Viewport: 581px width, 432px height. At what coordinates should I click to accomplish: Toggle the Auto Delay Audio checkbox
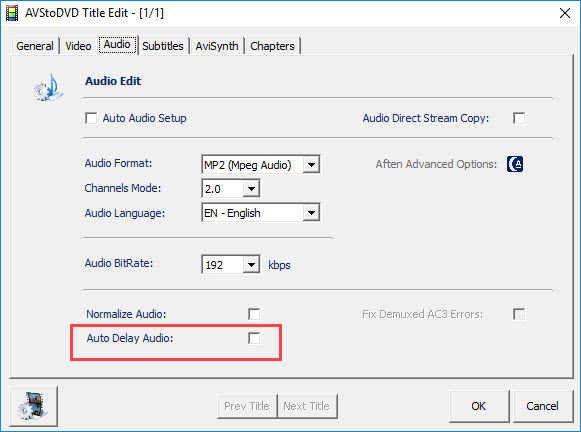click(x=254, y=338)
